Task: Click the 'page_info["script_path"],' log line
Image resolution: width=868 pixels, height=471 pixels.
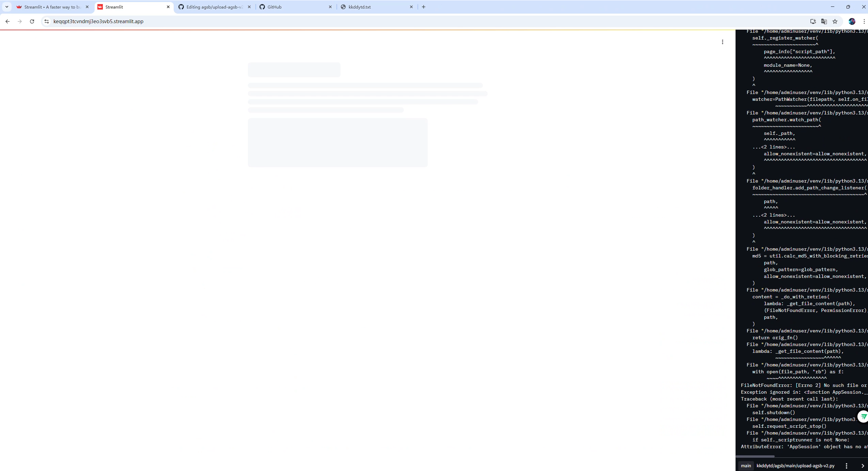Action: coord(800,51)
